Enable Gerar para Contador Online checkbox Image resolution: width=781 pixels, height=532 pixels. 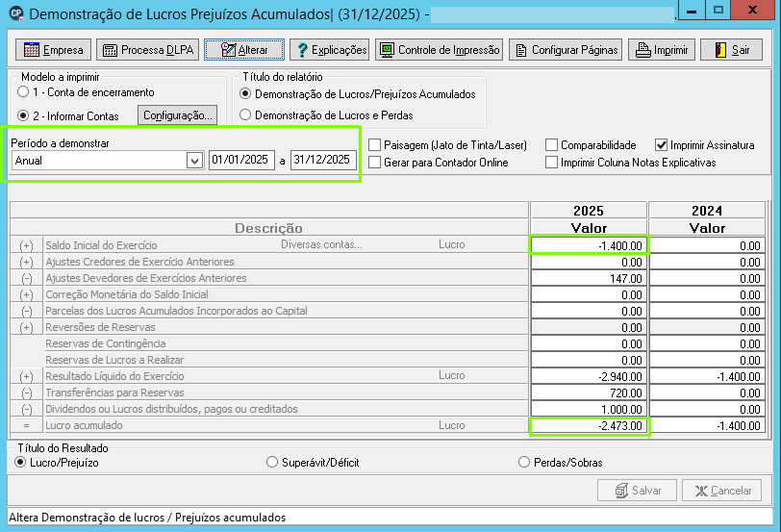pos(374,163)
